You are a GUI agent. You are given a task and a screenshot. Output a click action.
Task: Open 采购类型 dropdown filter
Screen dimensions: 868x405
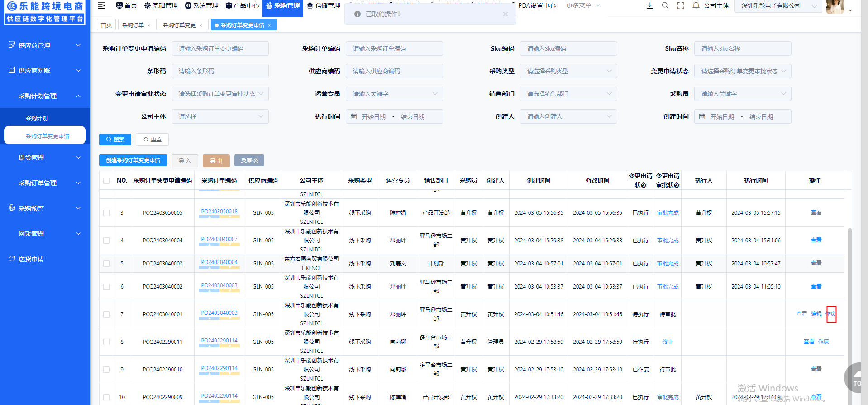coord(568,71)
